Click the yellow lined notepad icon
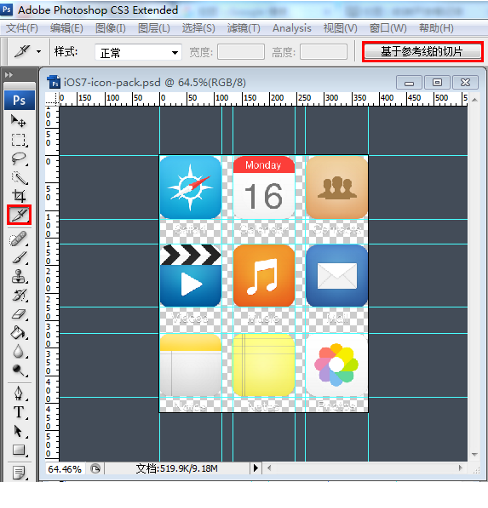Screen dimensions: 488x508 264,365
